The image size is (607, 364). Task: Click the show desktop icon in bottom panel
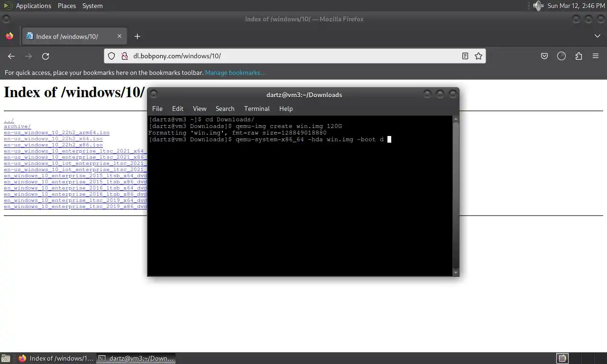click(6, 358)
